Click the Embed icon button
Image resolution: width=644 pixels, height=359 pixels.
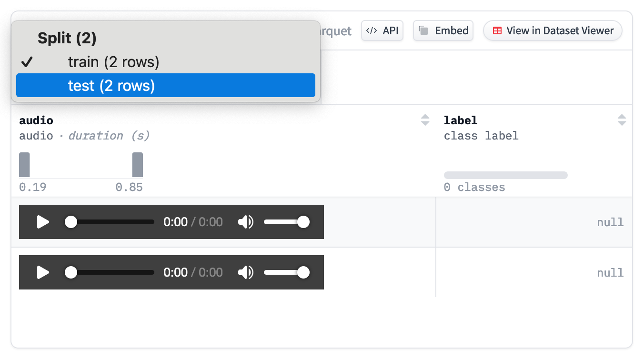pos(443,30)
